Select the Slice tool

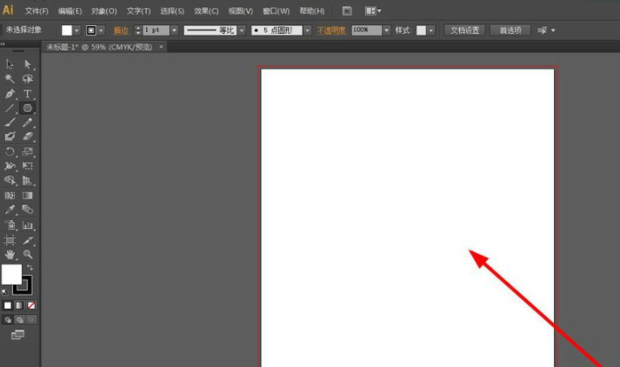coord(27,240)
